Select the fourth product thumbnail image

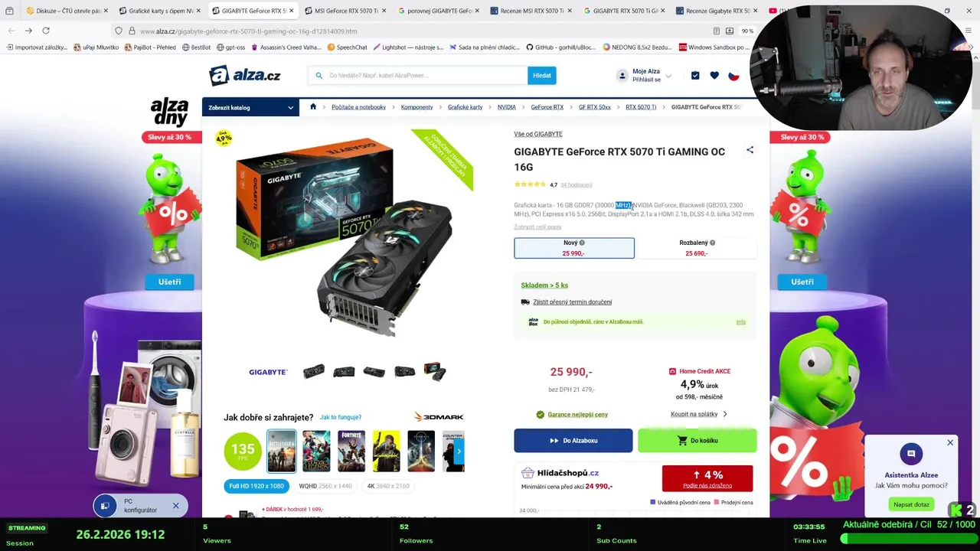404,372
